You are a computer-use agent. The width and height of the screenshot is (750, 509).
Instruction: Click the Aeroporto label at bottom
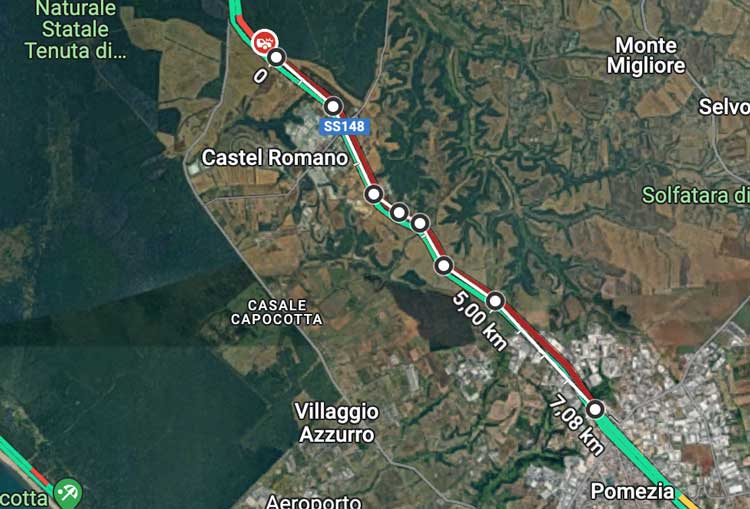click(314, 502)
